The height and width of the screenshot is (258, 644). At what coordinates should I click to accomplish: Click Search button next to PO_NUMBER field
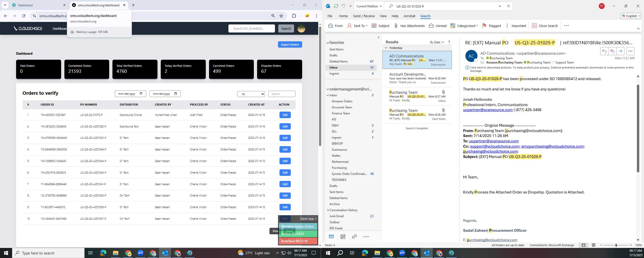point(286,28)
